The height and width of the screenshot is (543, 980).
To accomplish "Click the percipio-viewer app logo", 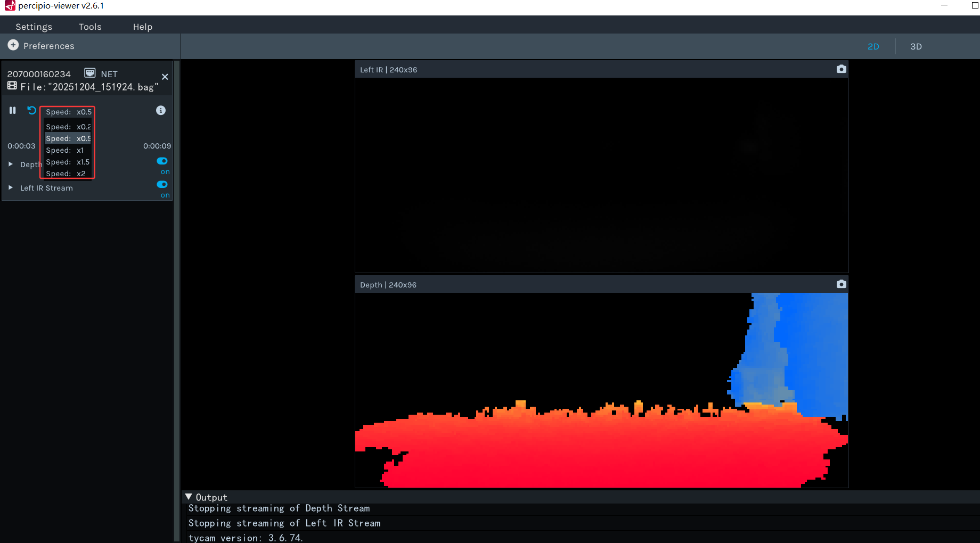I will click(10, 6).
